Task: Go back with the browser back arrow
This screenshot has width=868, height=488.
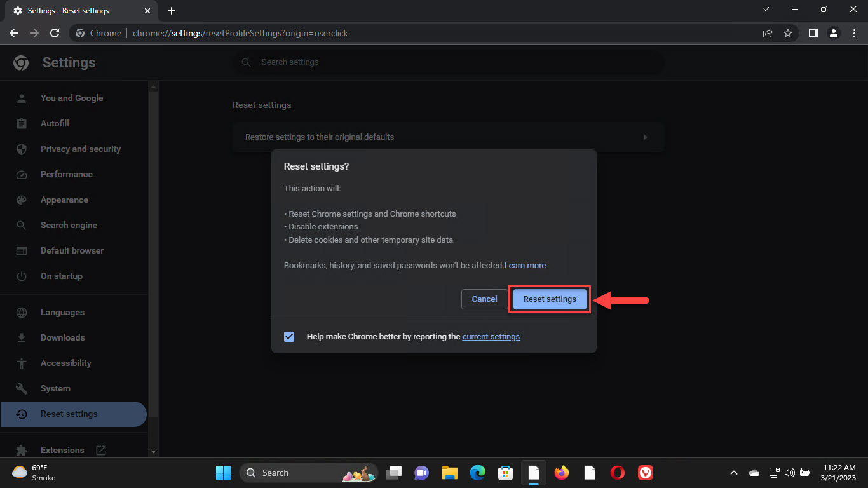Action: pos(14,33)
